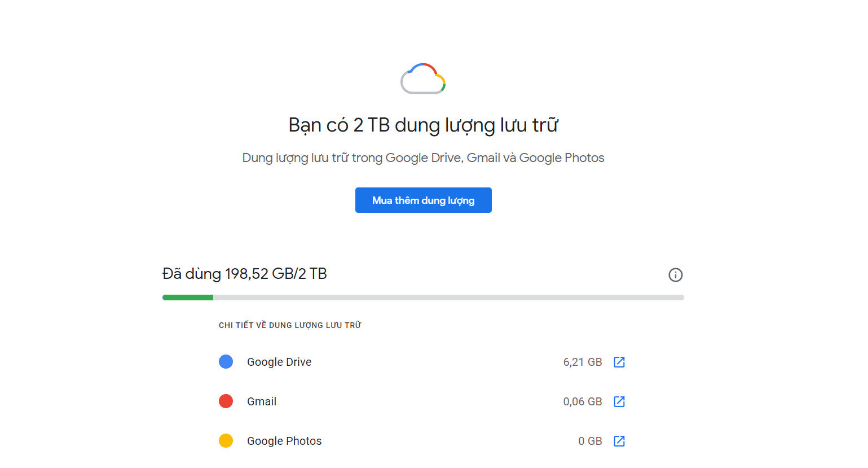Viewport: 868px width, 468px height.
Task: Open Google Photos via its external-link icon
Action: point(619,441)
